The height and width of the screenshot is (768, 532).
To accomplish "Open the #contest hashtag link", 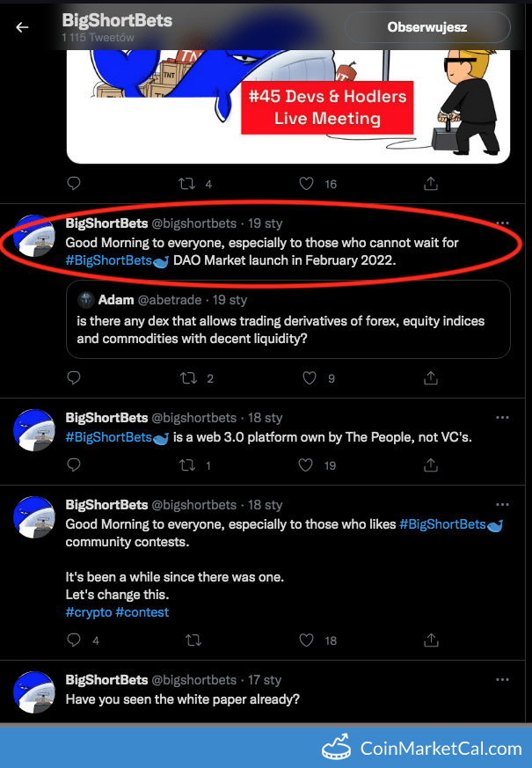I will 142,612.
